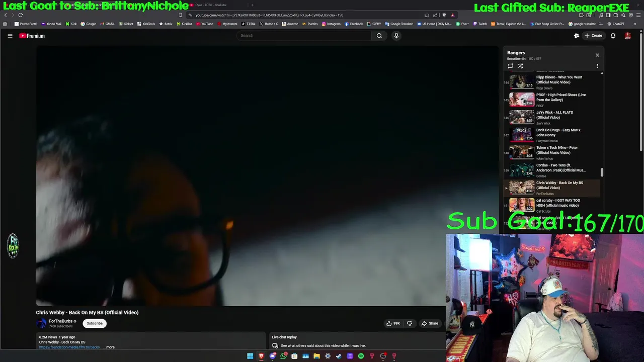Viewport: 644px width, 362px height.
Task: Like the video with thumbs-up 99K
Action: 393,323
